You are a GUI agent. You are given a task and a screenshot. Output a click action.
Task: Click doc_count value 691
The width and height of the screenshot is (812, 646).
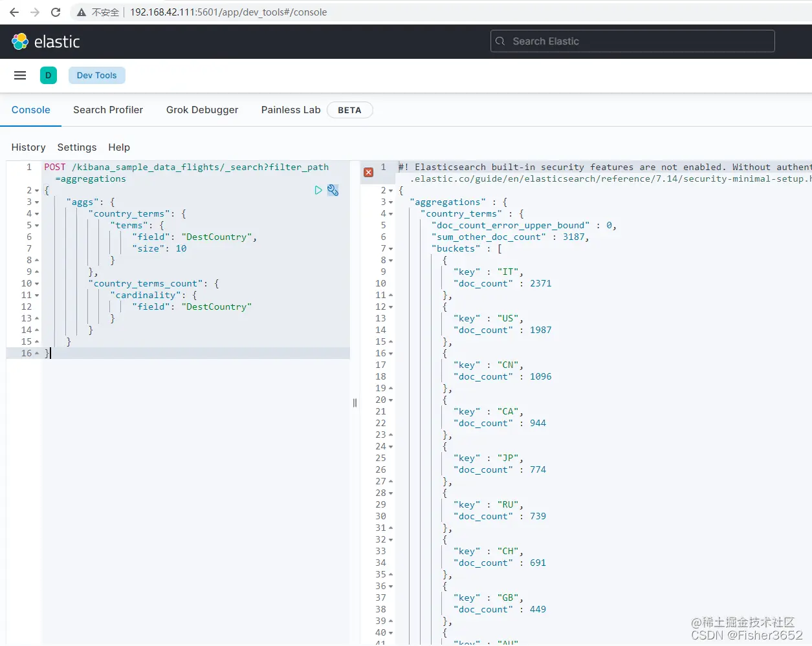pos(538,563)
